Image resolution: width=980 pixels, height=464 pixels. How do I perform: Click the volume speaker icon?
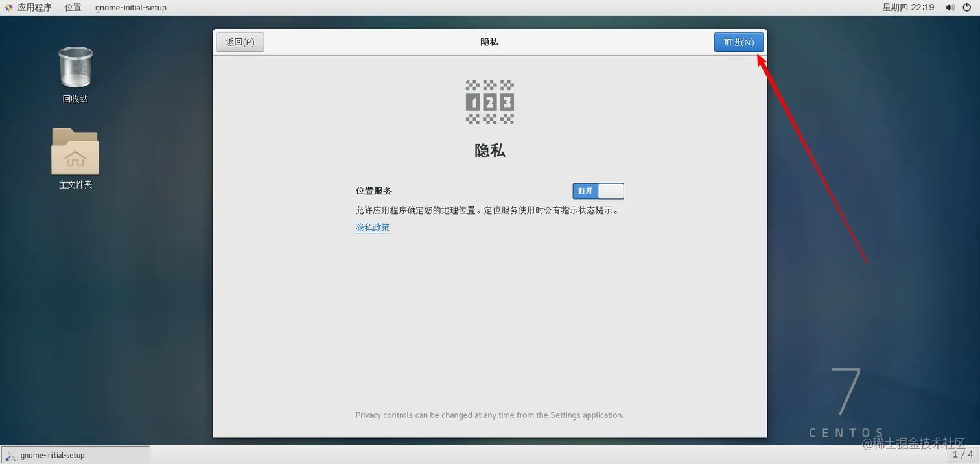coord(950,8)
